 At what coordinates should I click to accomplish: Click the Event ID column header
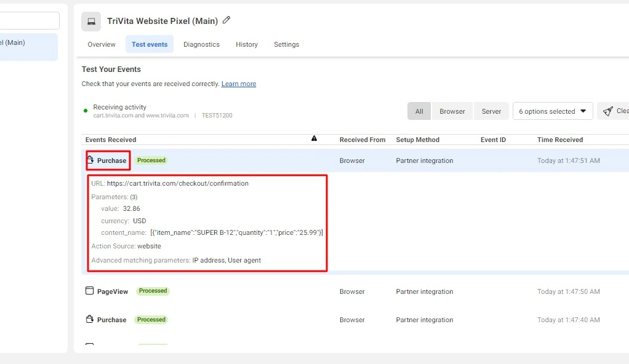[493, 140]
